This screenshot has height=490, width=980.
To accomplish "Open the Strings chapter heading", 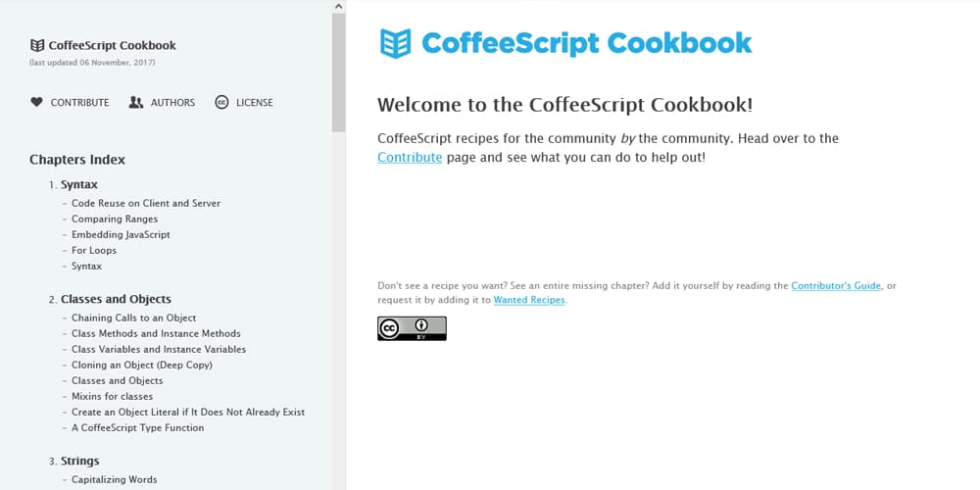I will [x=80, y=461].
